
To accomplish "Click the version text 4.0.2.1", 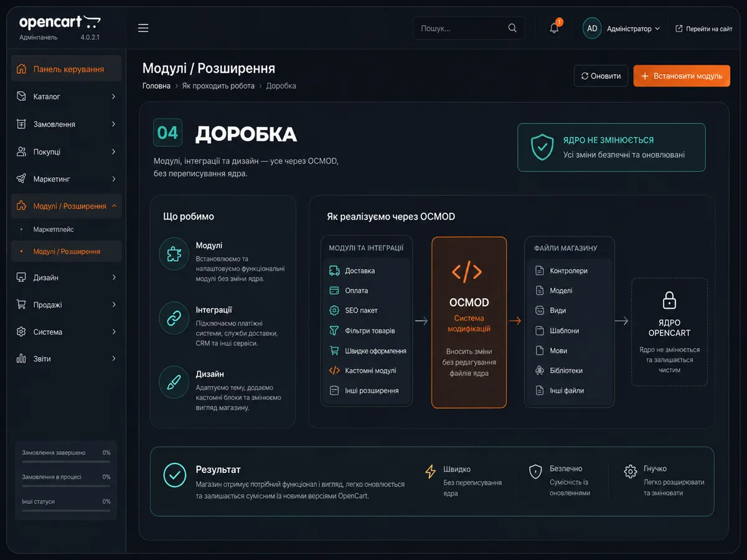I will click(90, 38).
